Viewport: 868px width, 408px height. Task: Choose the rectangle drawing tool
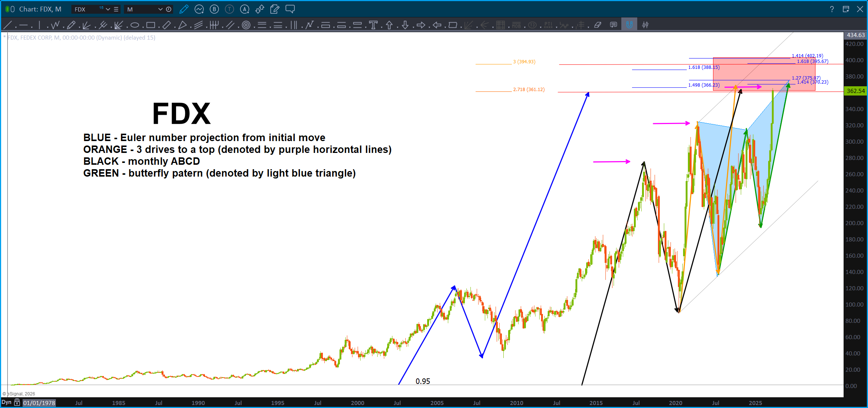click(150, 25)
